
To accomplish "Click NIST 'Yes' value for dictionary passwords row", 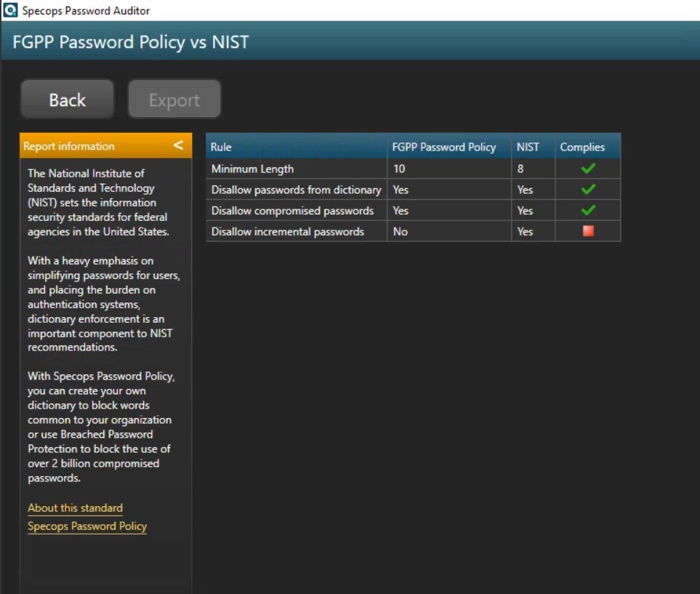I will (525, 190).
